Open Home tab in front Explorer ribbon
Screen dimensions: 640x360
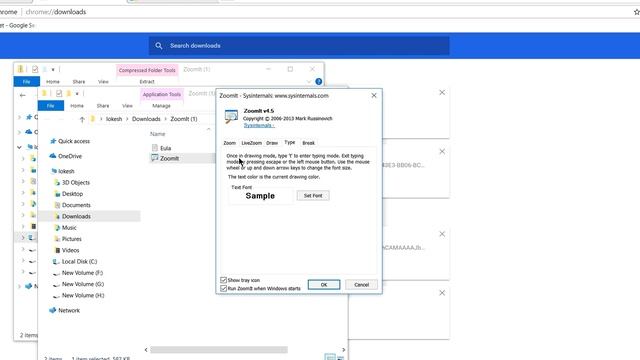point(77,106)
